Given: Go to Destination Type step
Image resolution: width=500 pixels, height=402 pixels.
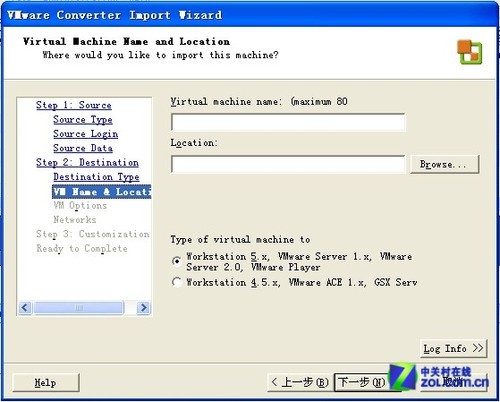Looking at the screenshot, I should 96,177.
